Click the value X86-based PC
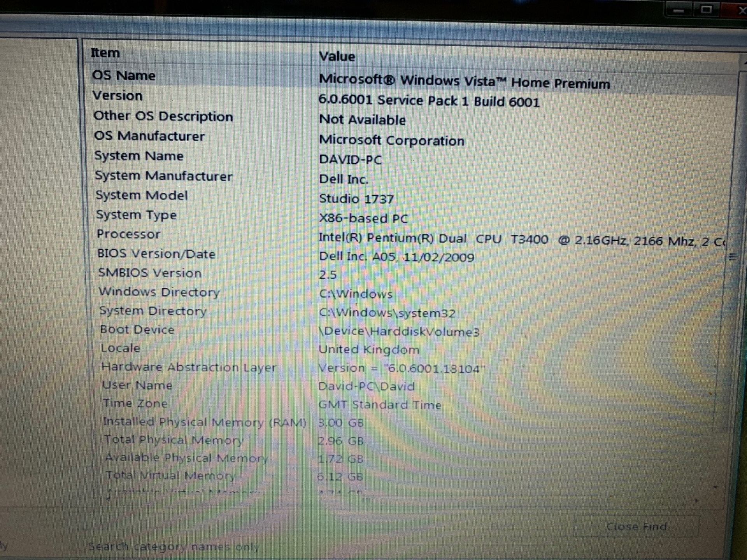This screenshot has width=747, height=560. tap(363, 218)
